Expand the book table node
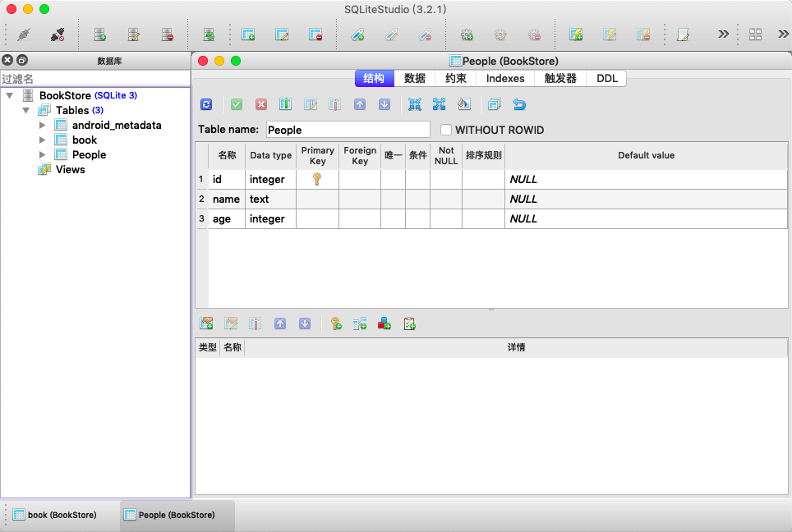Viewport: 792px width, 532px height. 42,140
